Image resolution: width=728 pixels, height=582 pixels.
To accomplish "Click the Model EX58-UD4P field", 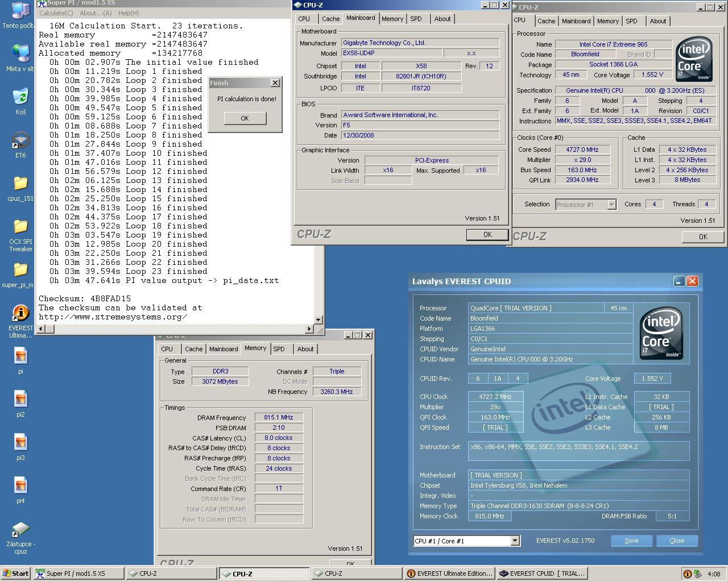I will coord(391,53).
